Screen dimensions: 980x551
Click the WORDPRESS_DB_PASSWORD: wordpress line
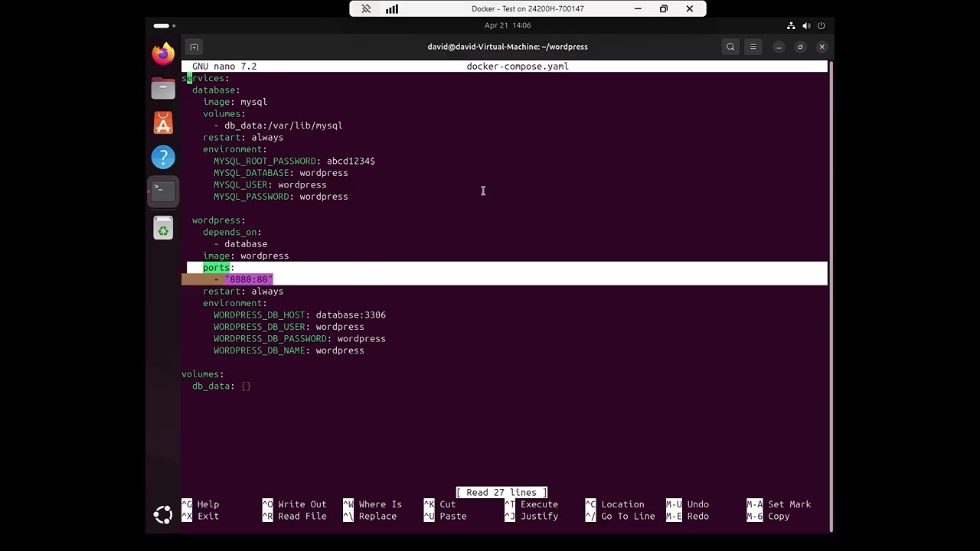[299, 339]
